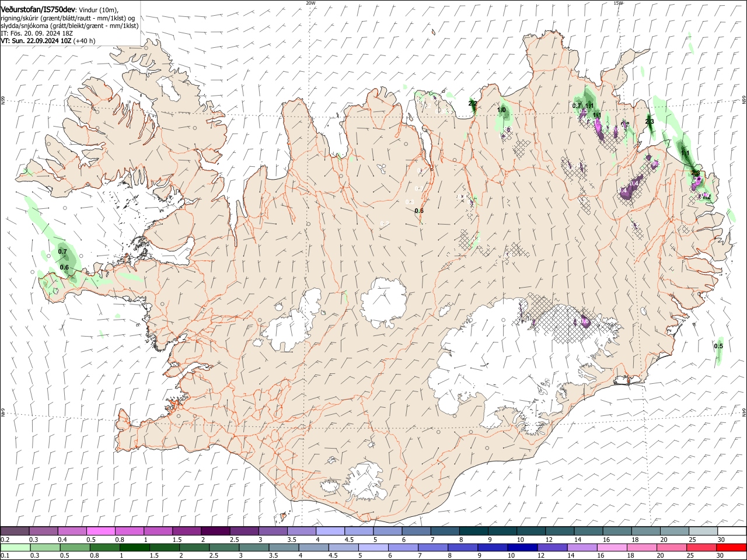Click the red-pink 25–30 rain legend swatch

click(x=702, y=547)
